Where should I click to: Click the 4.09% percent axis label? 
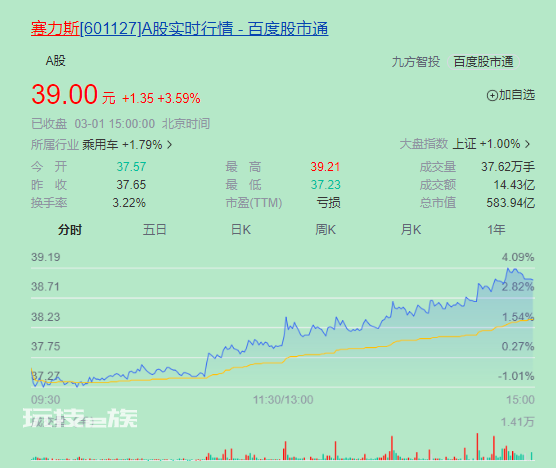518,257
